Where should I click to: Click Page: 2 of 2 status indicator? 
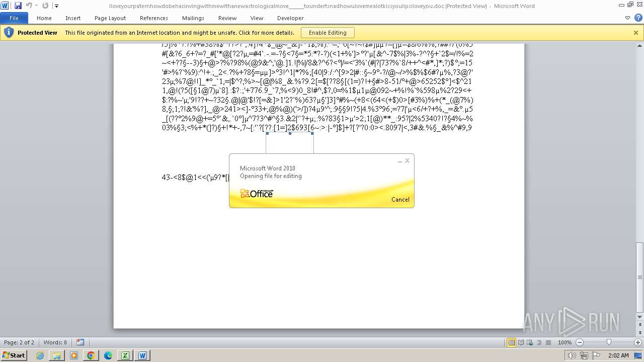[19, 342]
